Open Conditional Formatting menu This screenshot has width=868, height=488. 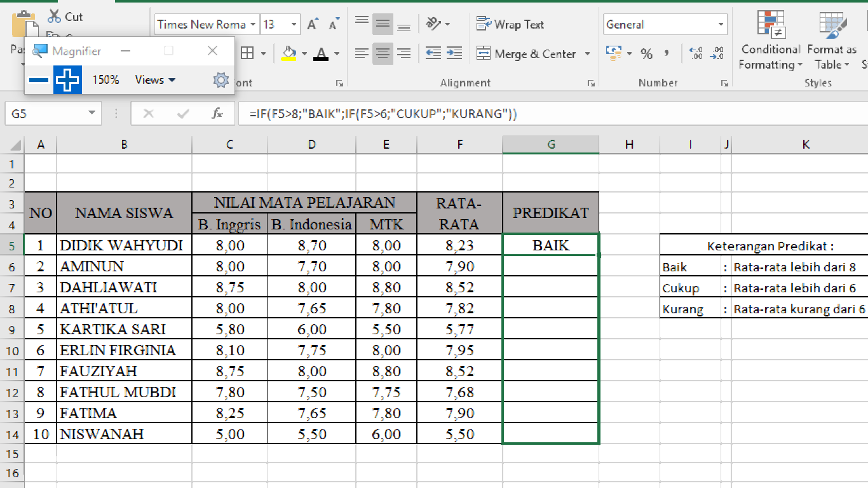click(x=770, y=40)
